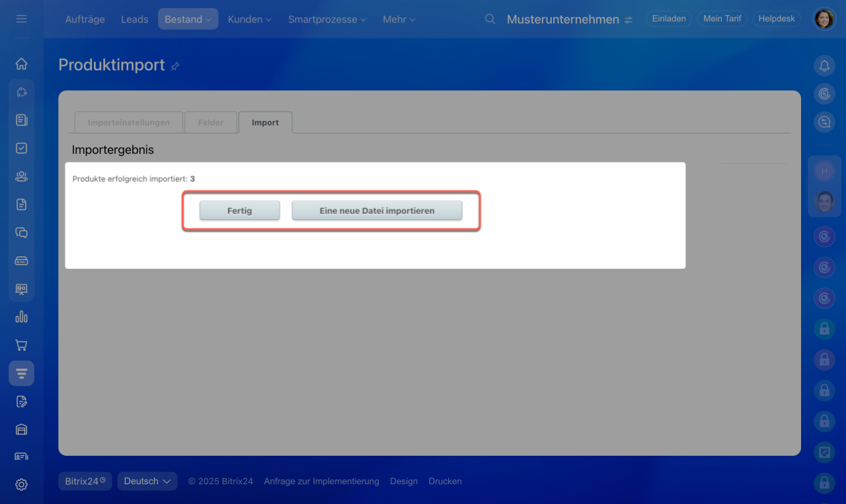
Task: Click the settings sliders beside Musterunternehmen
Action: (x=628, y=20)
